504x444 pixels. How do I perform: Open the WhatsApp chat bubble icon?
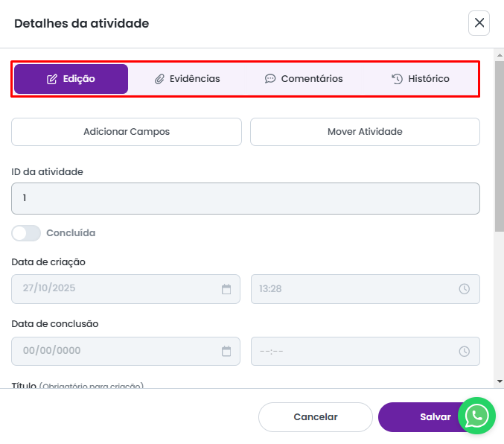(476, 416)
